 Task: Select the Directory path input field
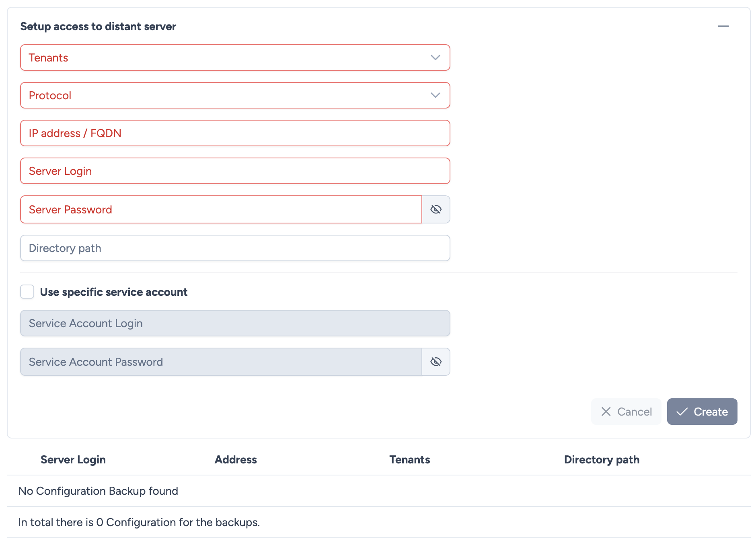click(x=235, y=248)
